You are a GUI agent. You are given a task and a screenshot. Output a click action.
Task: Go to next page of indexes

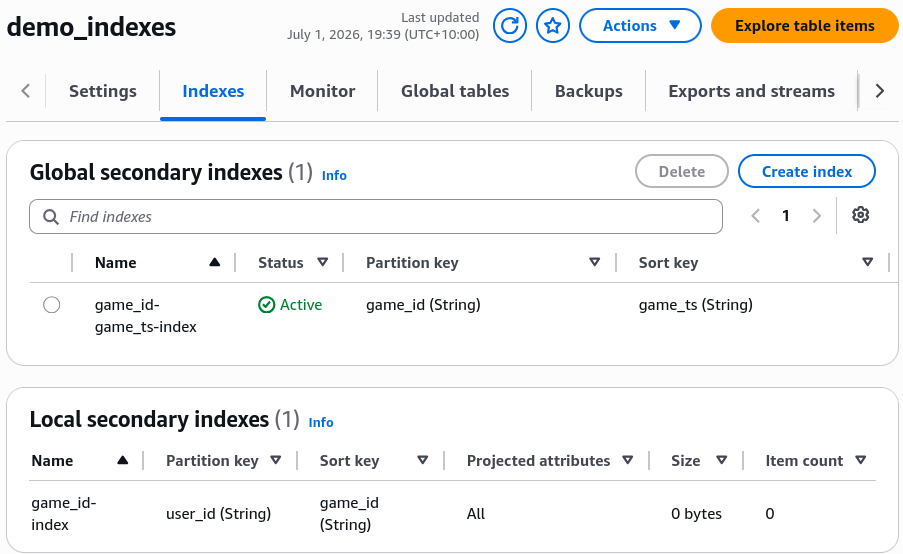pyautogui.click(x=816, y=216)
